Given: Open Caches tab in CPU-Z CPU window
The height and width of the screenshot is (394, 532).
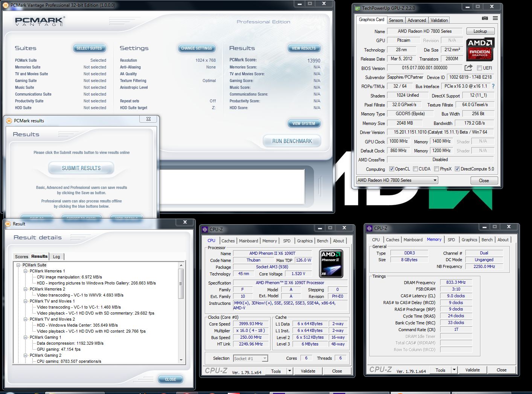Looking at the screenshot, I should [x=228, y=241].
